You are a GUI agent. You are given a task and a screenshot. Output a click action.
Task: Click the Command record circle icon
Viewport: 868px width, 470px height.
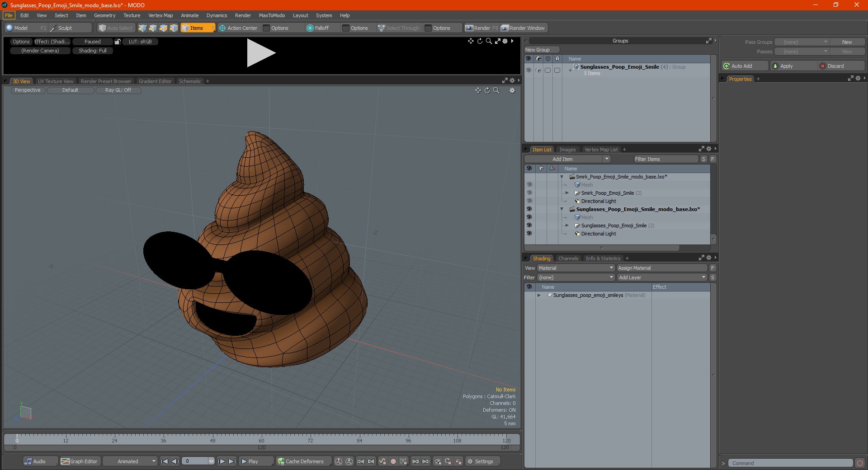point(860,463)
